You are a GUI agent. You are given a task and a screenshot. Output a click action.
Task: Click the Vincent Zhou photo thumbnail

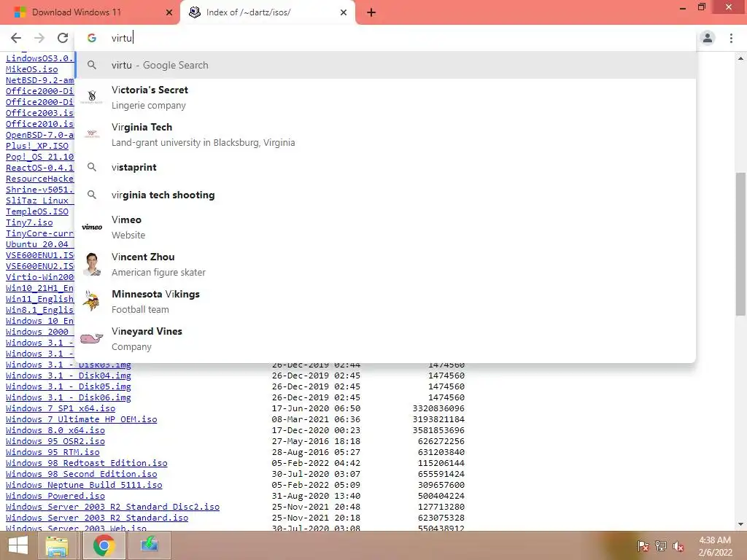tap(91, 264)
